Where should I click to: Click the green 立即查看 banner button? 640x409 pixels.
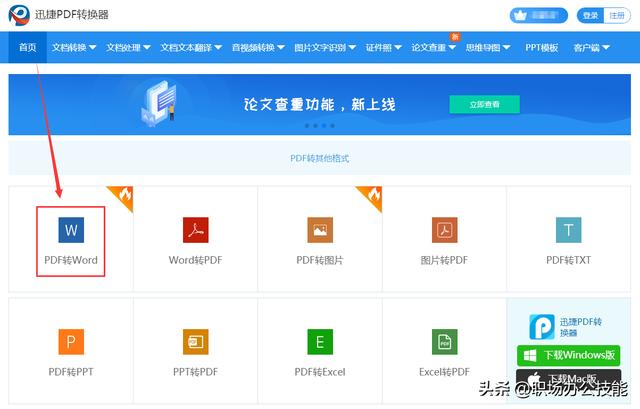tap(484, 104)
